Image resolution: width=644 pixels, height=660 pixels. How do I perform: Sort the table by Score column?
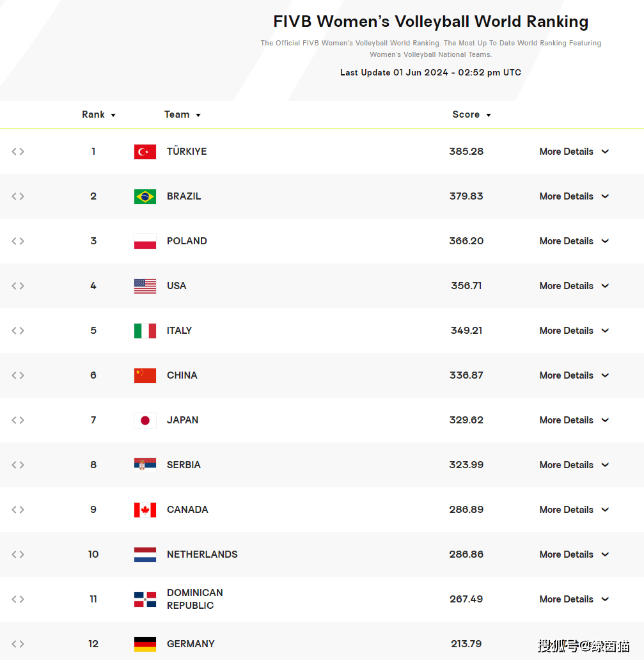(471, 114)
